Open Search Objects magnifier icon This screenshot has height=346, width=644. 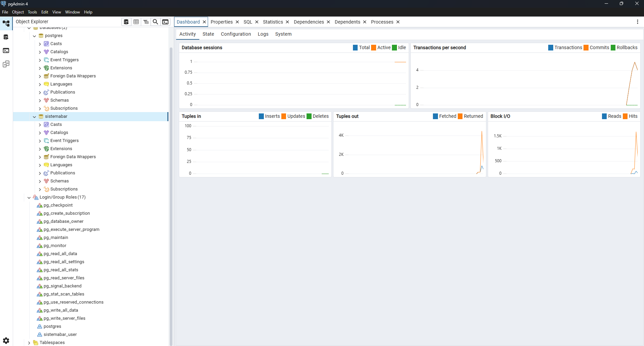click(156, 22)
